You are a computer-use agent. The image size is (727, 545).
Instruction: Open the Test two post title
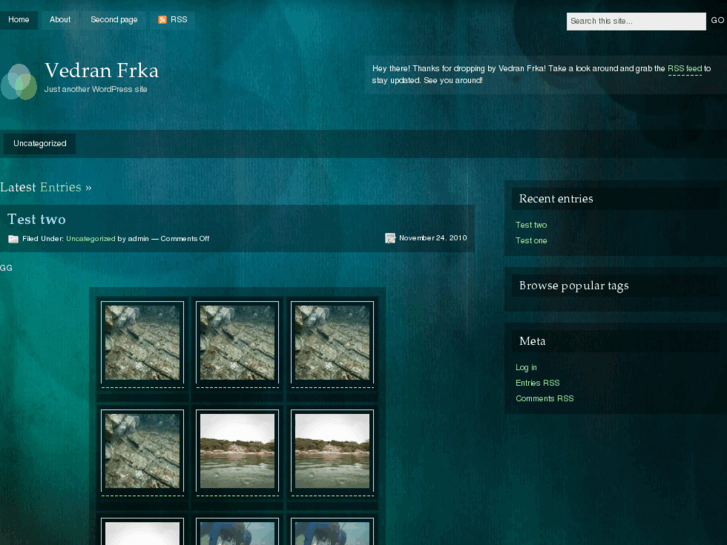pyautogui.click(x=36, y=219)
